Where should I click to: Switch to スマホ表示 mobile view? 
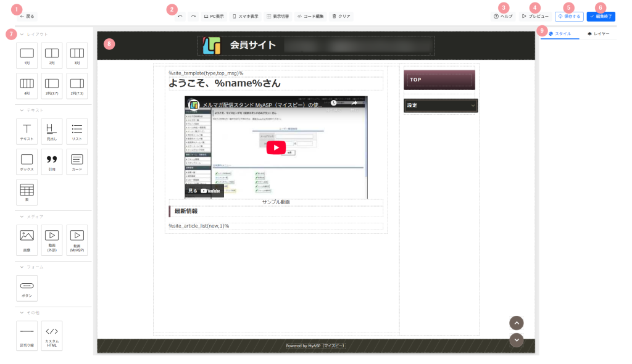(x=246, y=16)
